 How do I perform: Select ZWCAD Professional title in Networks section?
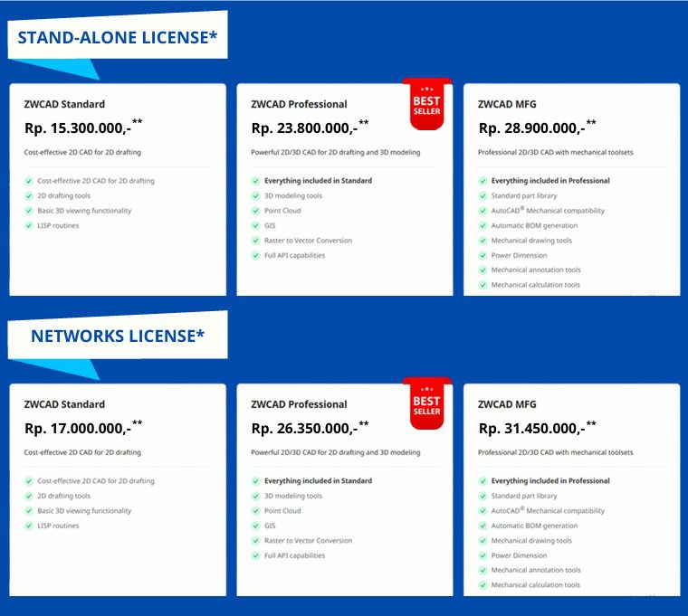point(299,404)
